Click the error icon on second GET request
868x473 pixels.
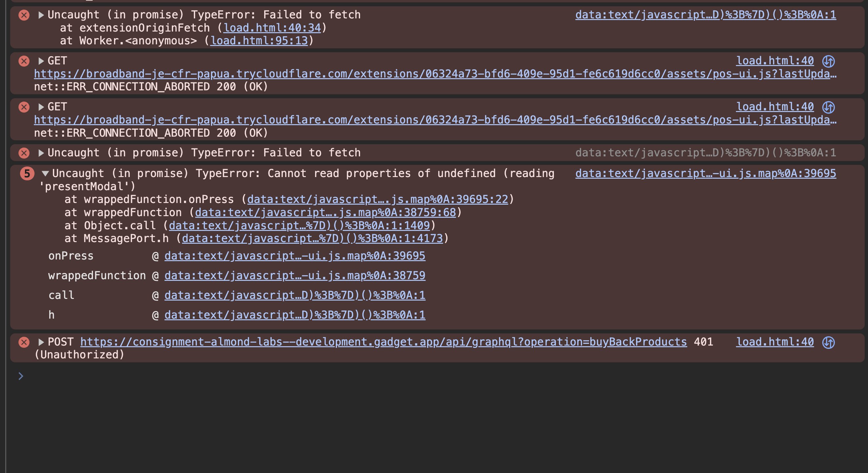(24, 107)
